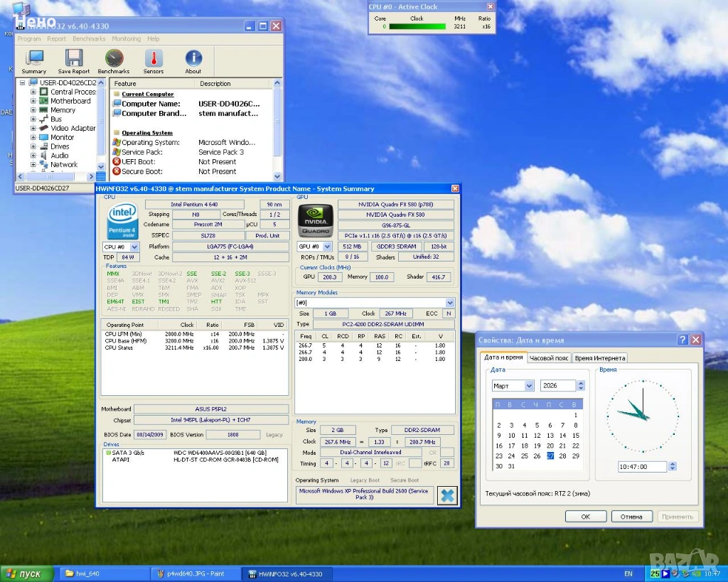Click the NVIDIA Quadro logo
728x582 pixels.
315,220
